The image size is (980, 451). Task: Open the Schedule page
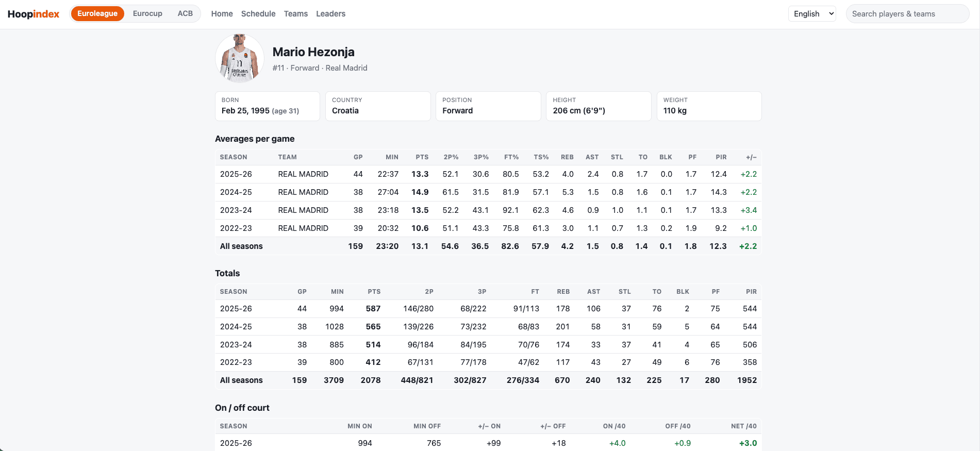[x=258, y=14]
